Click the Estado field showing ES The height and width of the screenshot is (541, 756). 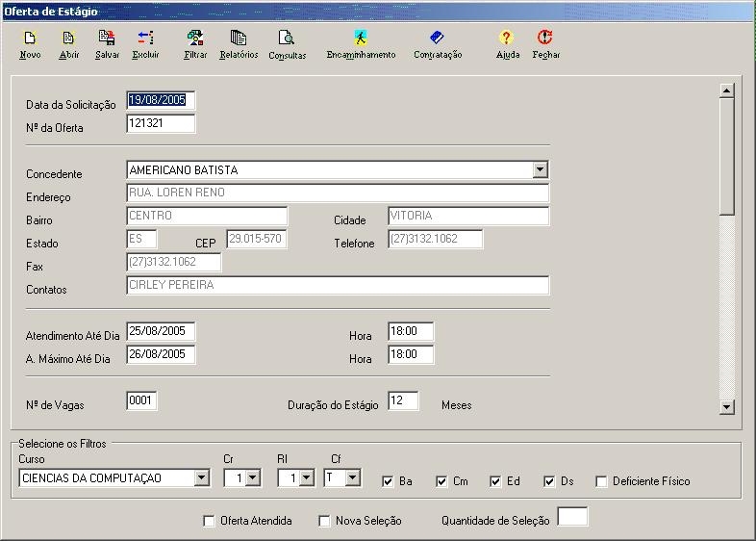141,239
